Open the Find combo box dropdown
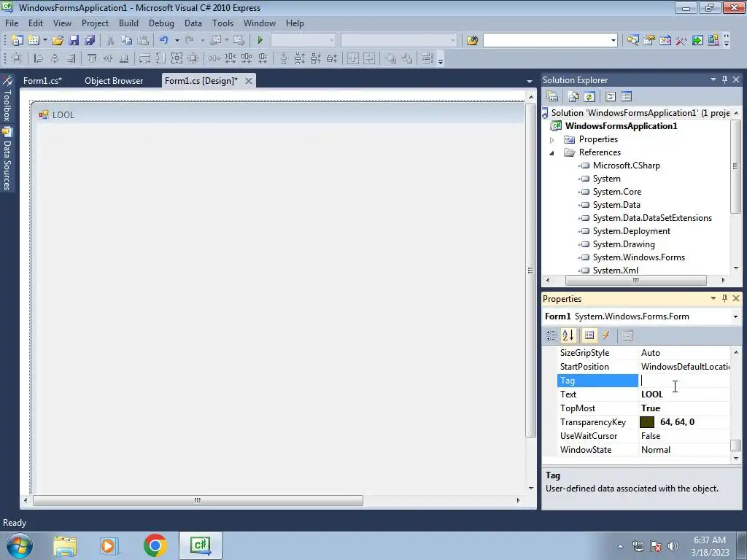 (x=613, y=41)
